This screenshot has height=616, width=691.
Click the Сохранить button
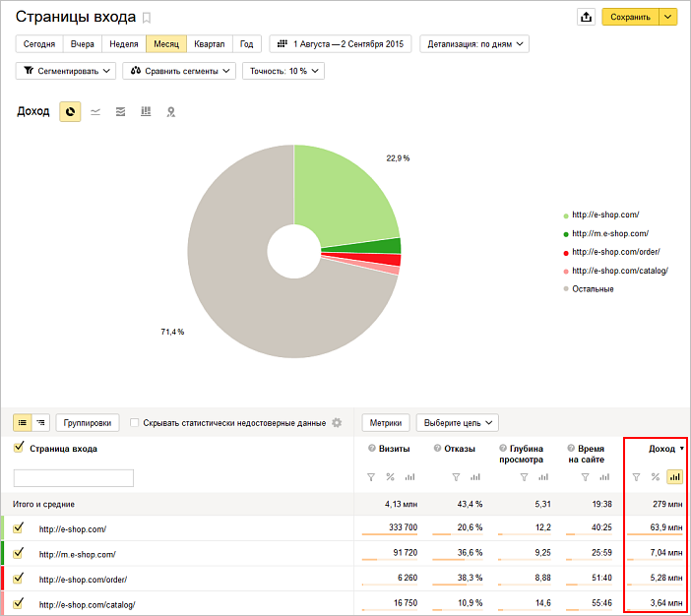point(630,17)
